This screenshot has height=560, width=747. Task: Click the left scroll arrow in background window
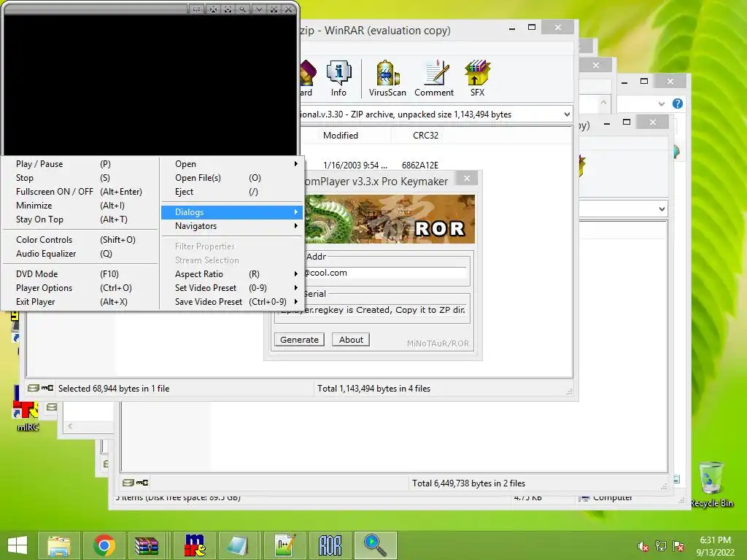pos(70,426)
